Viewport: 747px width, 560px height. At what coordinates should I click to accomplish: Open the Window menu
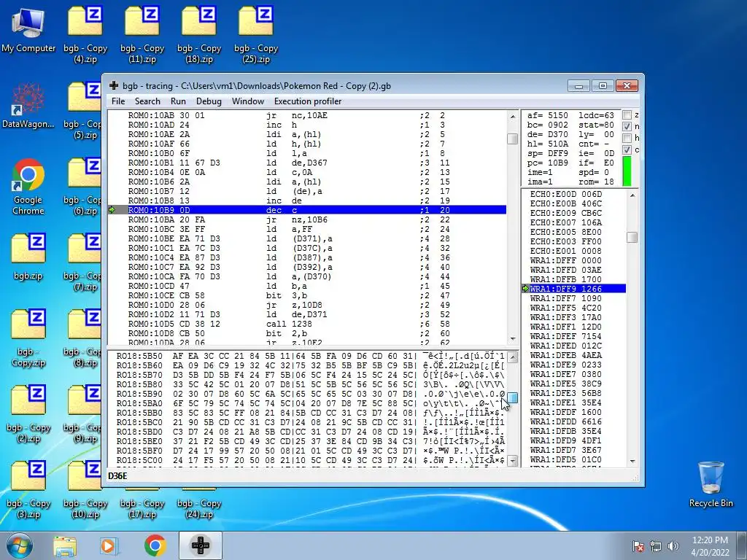click(248, 101)
